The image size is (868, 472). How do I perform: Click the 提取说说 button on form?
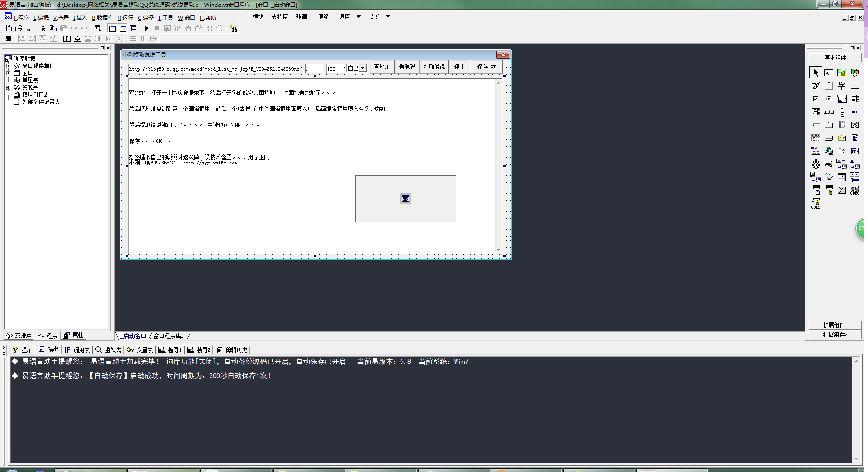tap(434, 67)
